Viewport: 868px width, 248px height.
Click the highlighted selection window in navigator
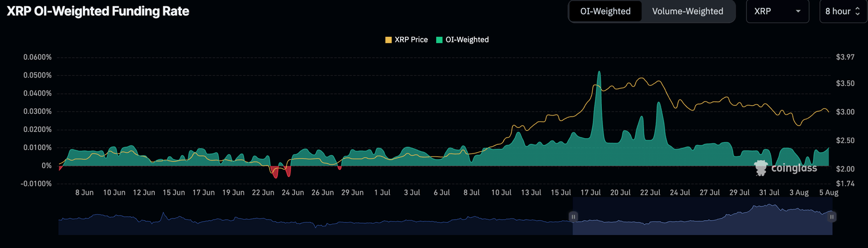(701, 221)
